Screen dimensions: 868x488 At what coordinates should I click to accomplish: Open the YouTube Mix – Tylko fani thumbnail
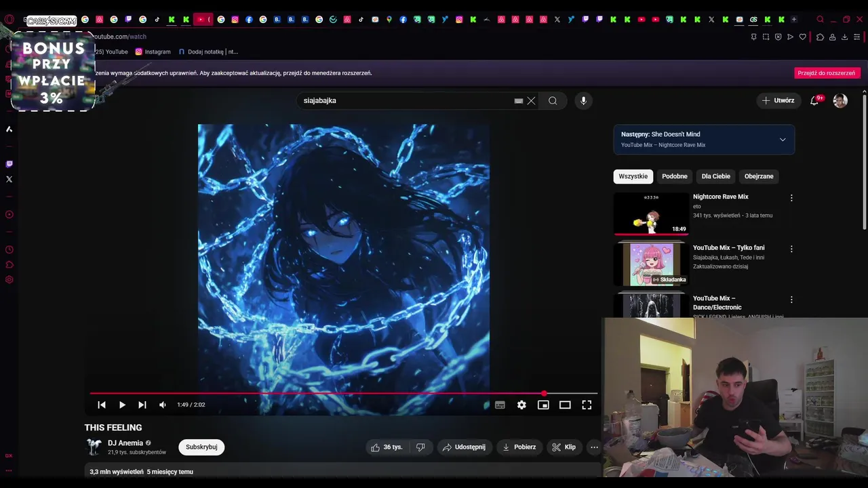tap(651, 264)
